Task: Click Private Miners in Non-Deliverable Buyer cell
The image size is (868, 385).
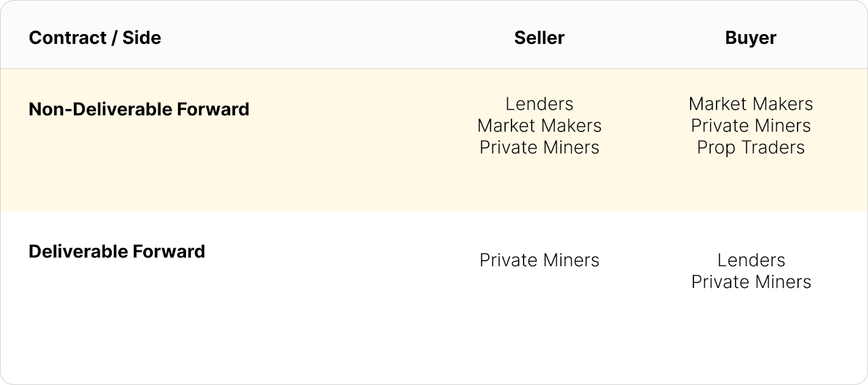Action: point(751,125)
